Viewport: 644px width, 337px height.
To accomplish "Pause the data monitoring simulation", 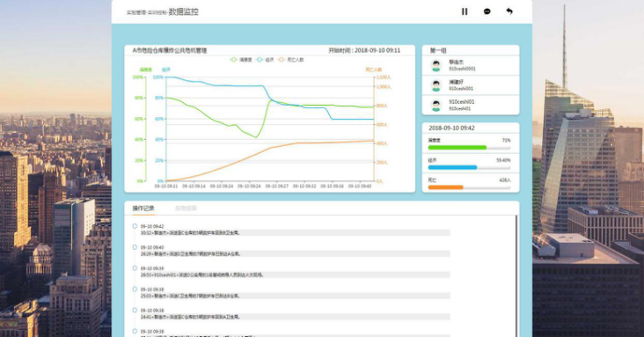I will pyautogui.click(x=465, y=11).
